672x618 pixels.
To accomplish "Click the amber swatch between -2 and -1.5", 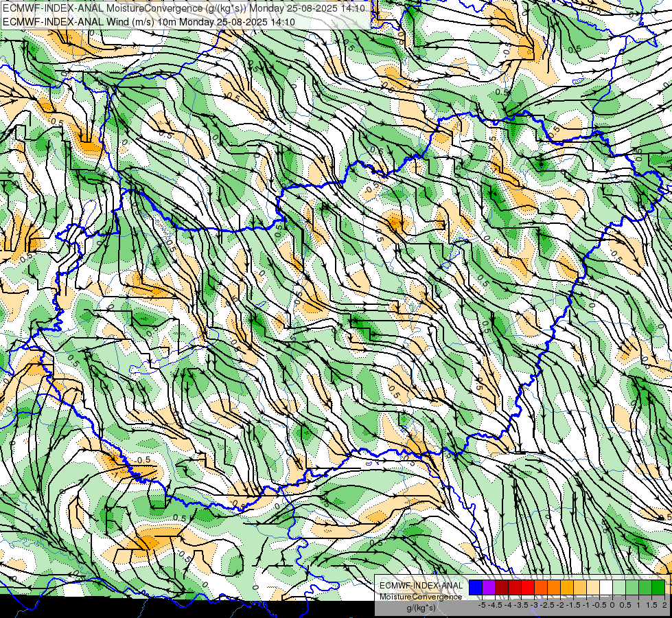I will pyautogui.click(x=567, y=588).
